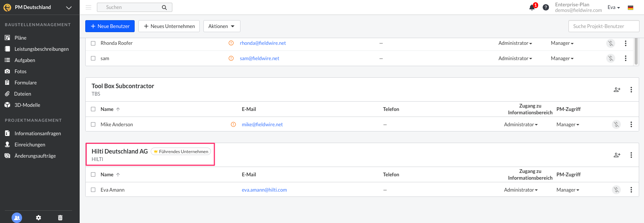The height and width of the screenshot is (223, 644).
Task: Change sam's Manager PM access
Action: pos(562,58)
